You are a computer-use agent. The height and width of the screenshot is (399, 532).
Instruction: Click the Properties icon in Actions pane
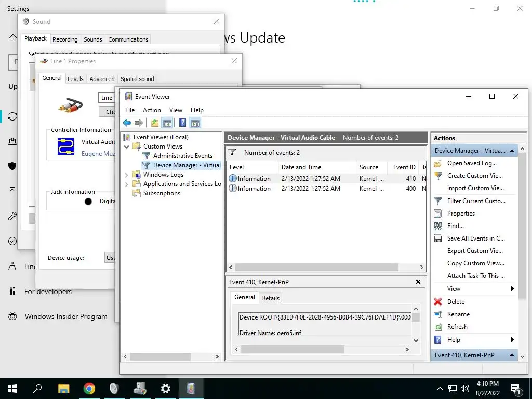coord(438,214)
